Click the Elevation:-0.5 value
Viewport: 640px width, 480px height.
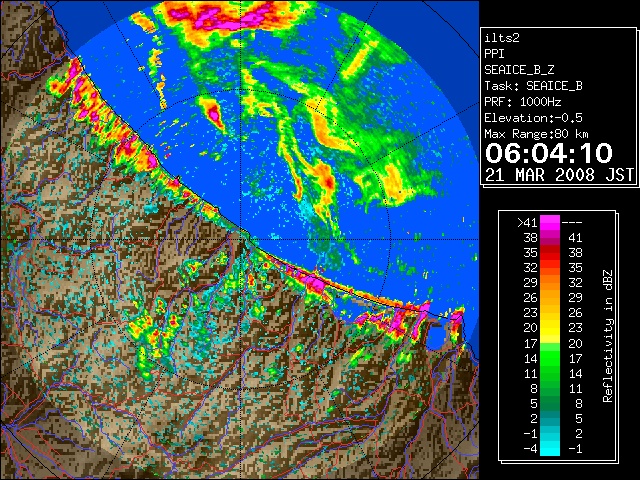coord(533,118)
